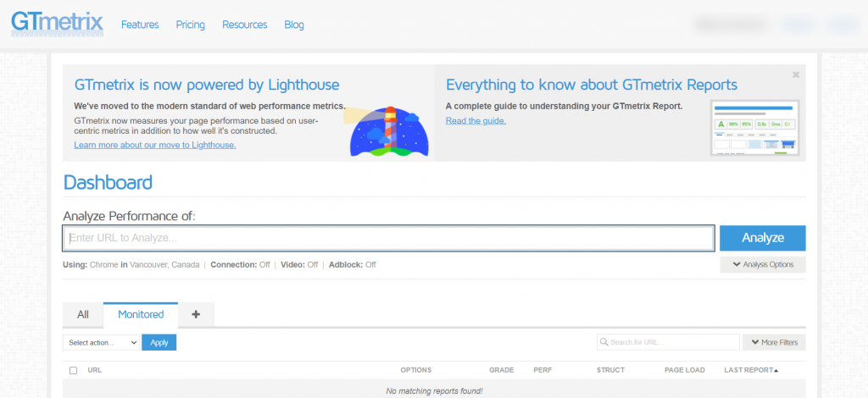Click the Dashboard heading

pos(108,182)
